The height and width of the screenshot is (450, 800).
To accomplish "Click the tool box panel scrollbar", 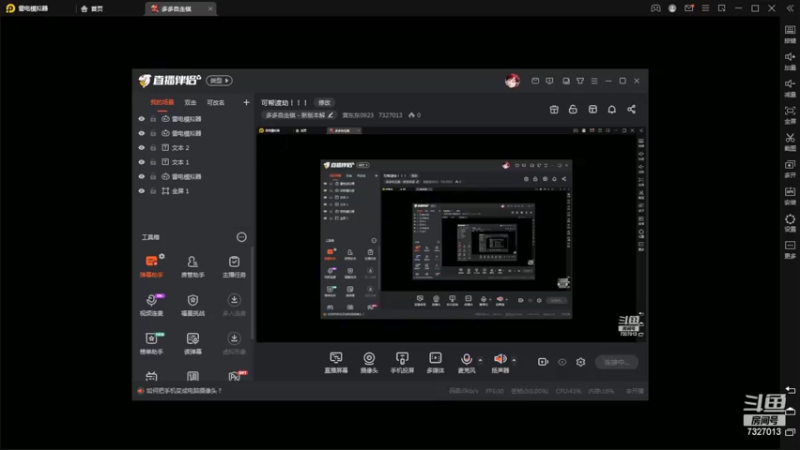I will pos(252,292).
